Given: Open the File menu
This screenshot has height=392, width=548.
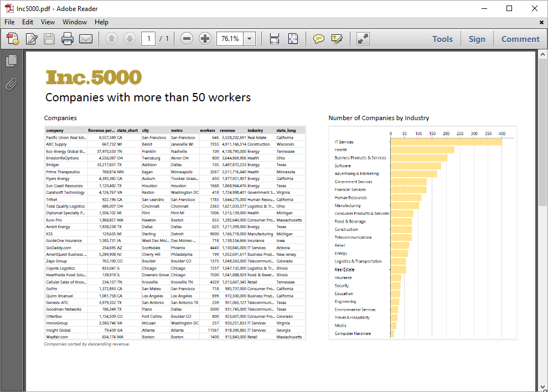Looking at the screenshot, I should (9, 22).
